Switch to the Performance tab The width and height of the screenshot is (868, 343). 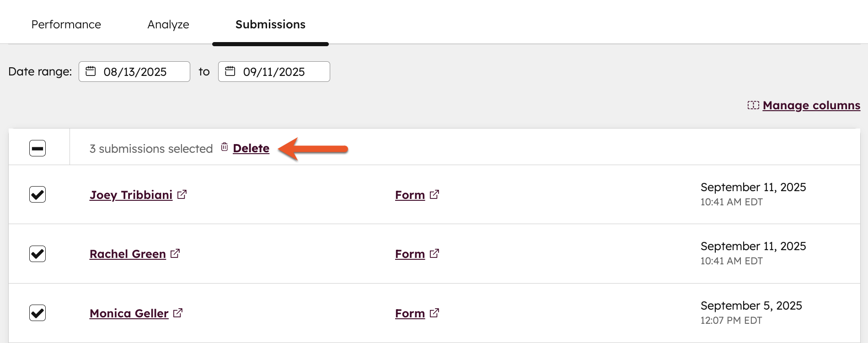pyautogui.click(x=66, y=24)
